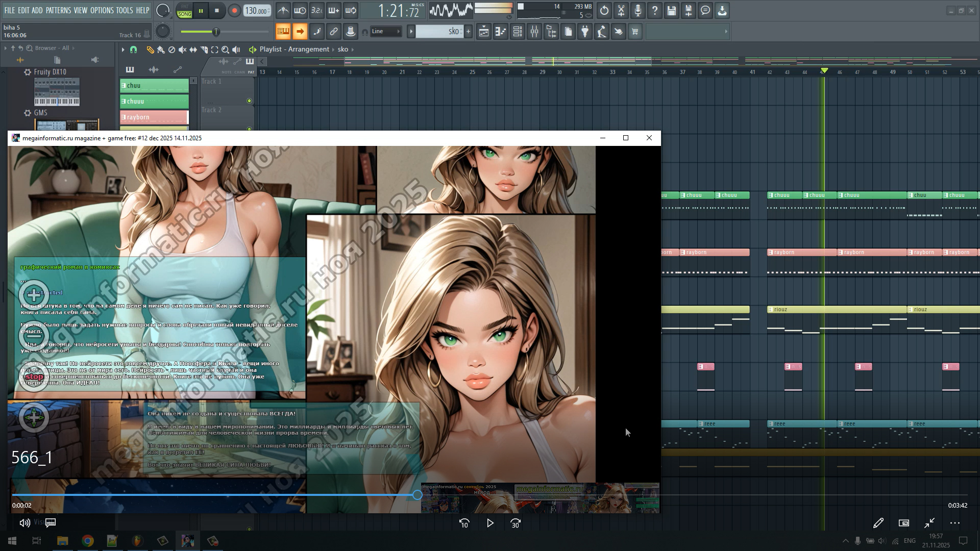Adjust the main pitch slider
Image resolution: width=980 pixels, height=551 pixels.
click(x=225, y=32)
